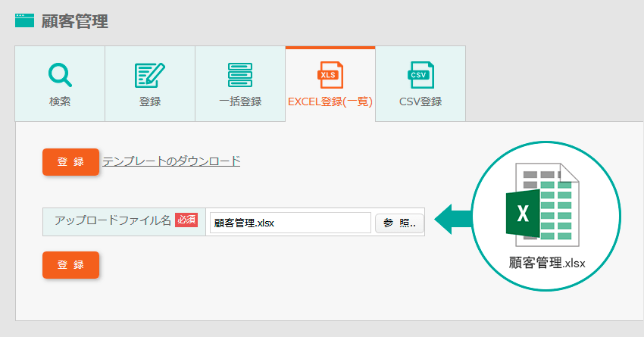Click the red 必須 badge
This screenshot has width=644, height=337.
click(186, 220)
